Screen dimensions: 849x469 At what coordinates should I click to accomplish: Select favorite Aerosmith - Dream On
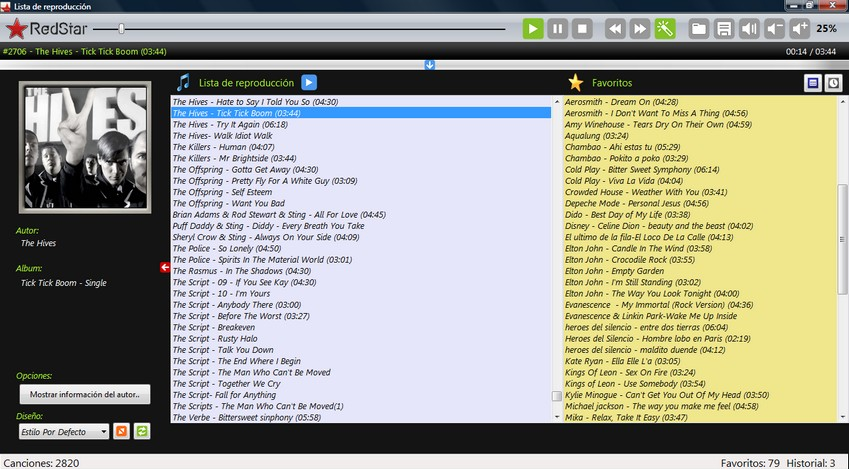(x=700, y=102)
